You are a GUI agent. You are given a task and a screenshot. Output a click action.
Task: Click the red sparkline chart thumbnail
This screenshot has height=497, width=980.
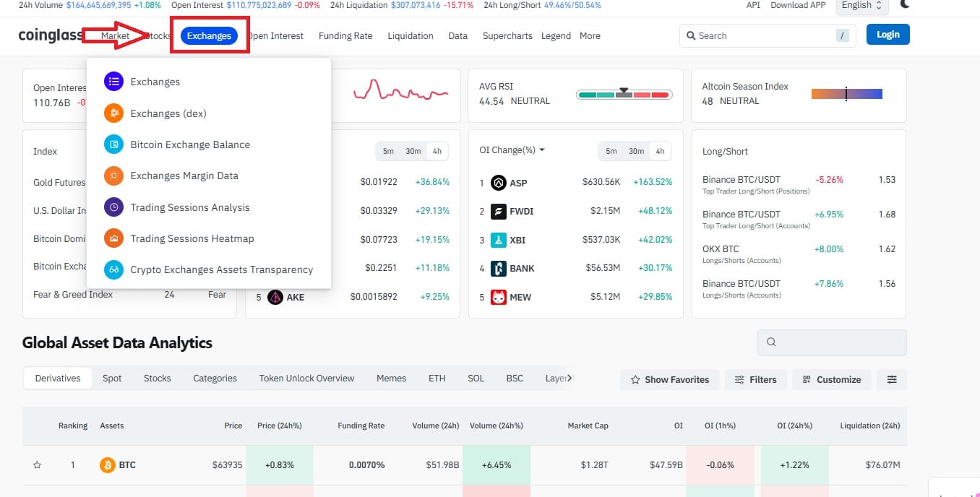click(400, 91)
